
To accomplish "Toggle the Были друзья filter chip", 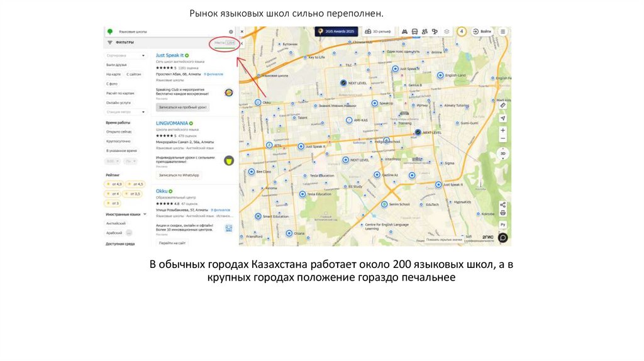I will point(116,65).
